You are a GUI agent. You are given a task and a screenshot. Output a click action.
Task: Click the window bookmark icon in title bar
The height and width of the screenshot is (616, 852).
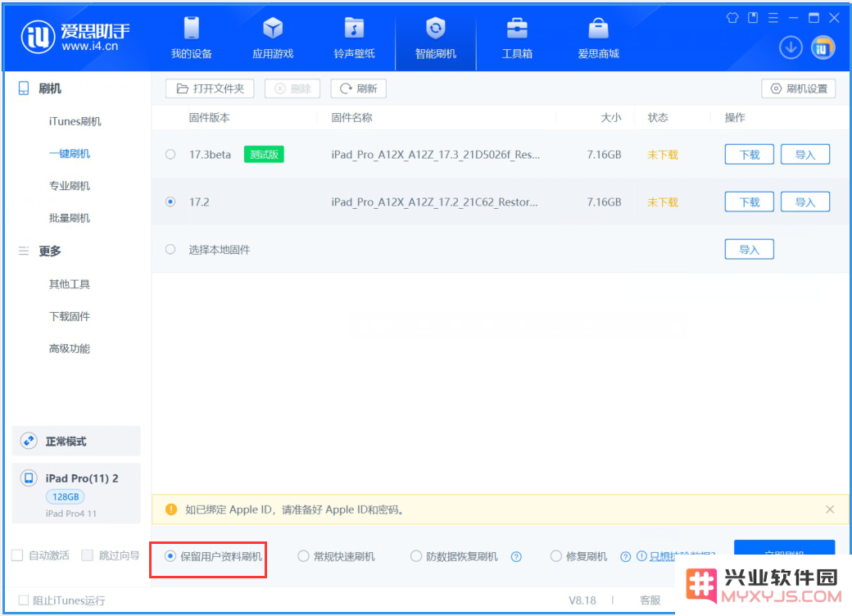pos(753,18)
